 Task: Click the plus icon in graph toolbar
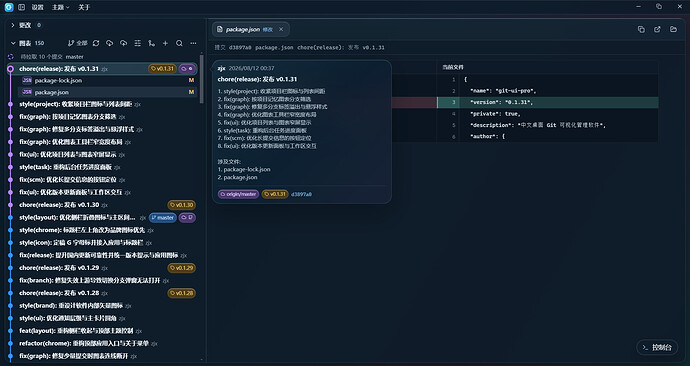[165, 43]
